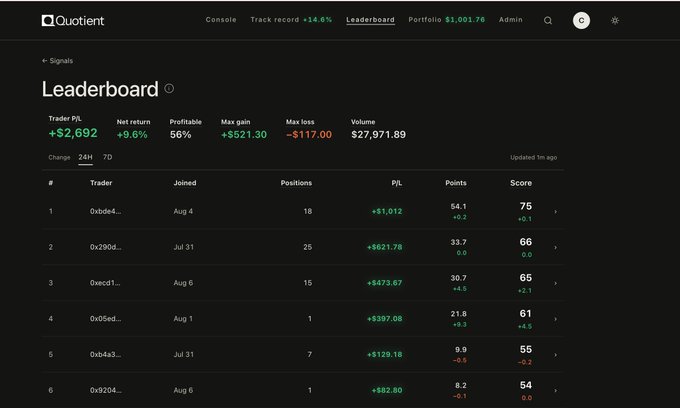Click the Max gain +$521.30 stat
The height and width of the screenshot is (408, 680).
[x=244, y=129]
